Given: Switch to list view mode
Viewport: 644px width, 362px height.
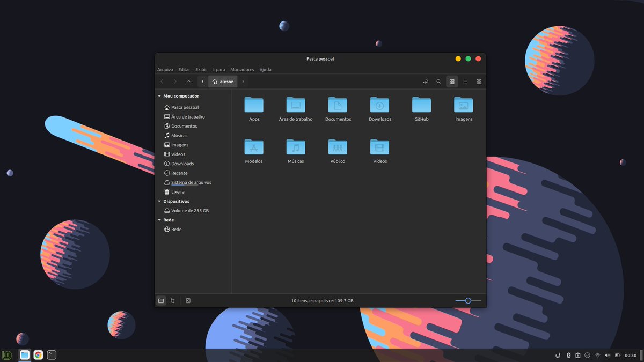Looking at the screenshot, I should click(465, 82).
